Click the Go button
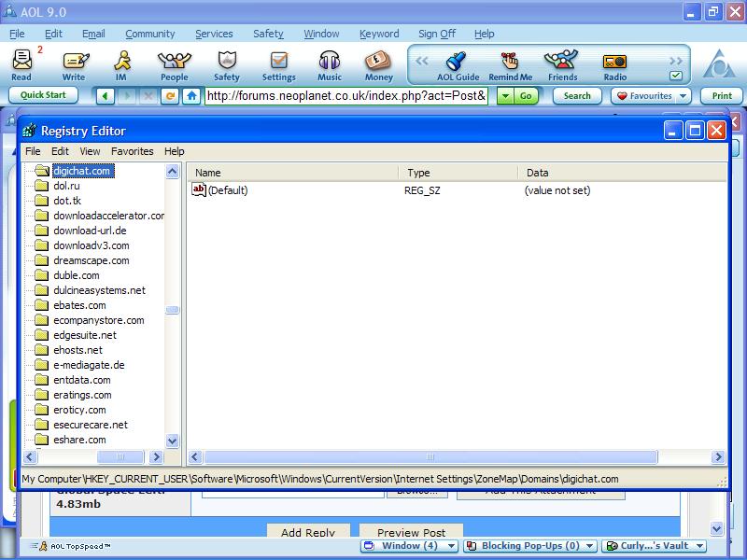747x560 pixels. coord(526,96)
